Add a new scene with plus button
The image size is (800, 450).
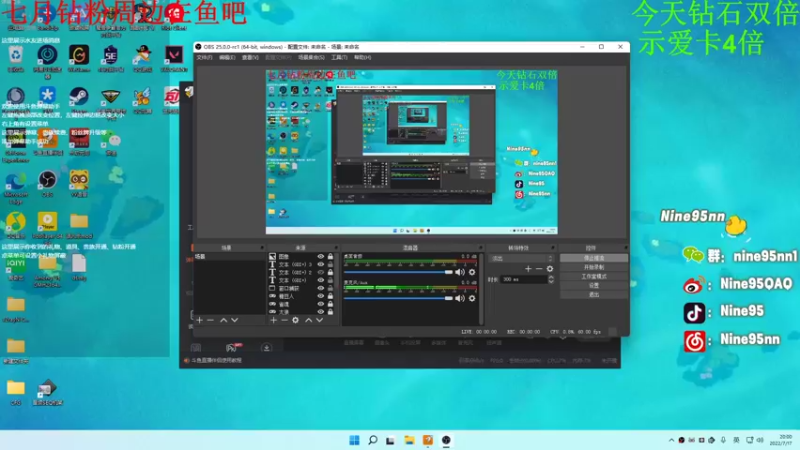199,320
